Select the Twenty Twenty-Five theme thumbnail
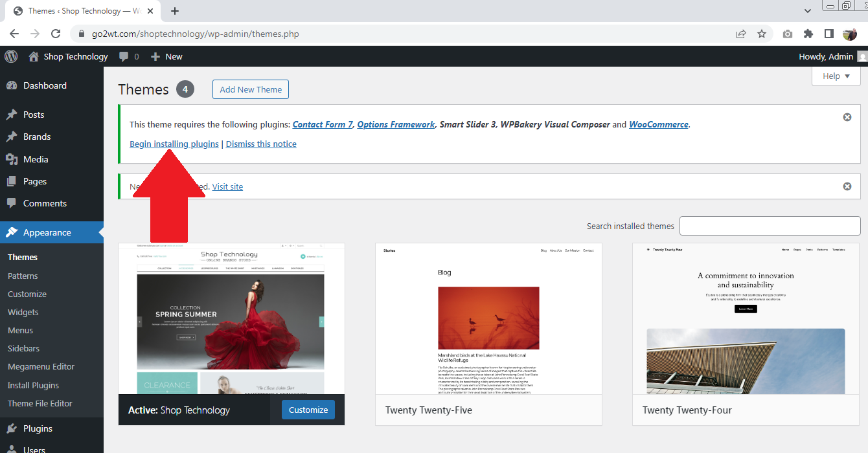868x453 pixels. tap(488, 319)
